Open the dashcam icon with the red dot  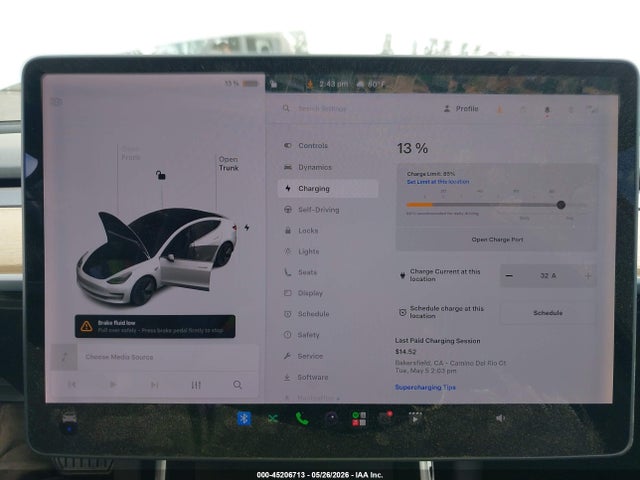coord(386,418)
